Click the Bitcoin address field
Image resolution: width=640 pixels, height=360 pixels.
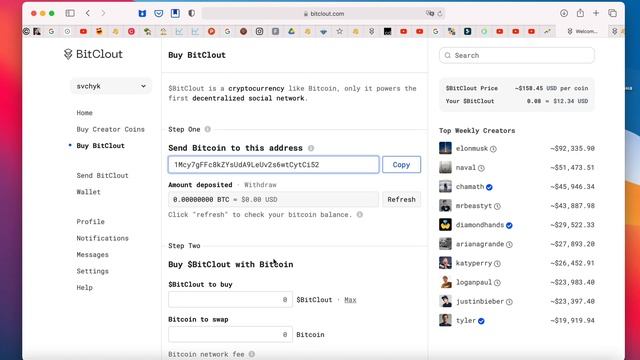coord(273,164)
